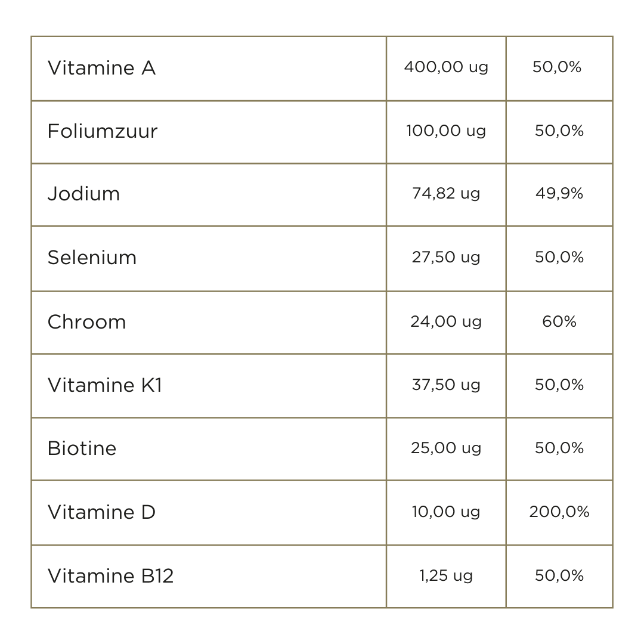Image resolution: width=644 pixels, height=644 pixels.
Task: Select the Vitamine D name cell
Action: [x=101, y=512]
